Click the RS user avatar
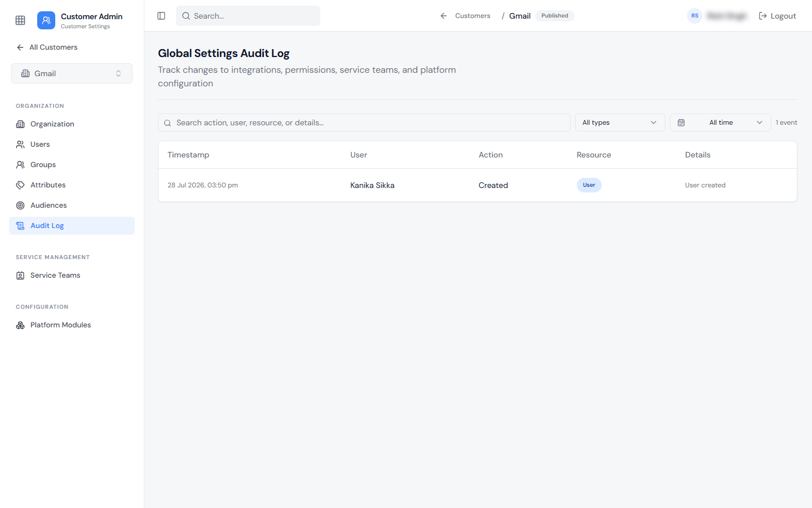Screen dimensions: 812x508 [x=695, y=16]
